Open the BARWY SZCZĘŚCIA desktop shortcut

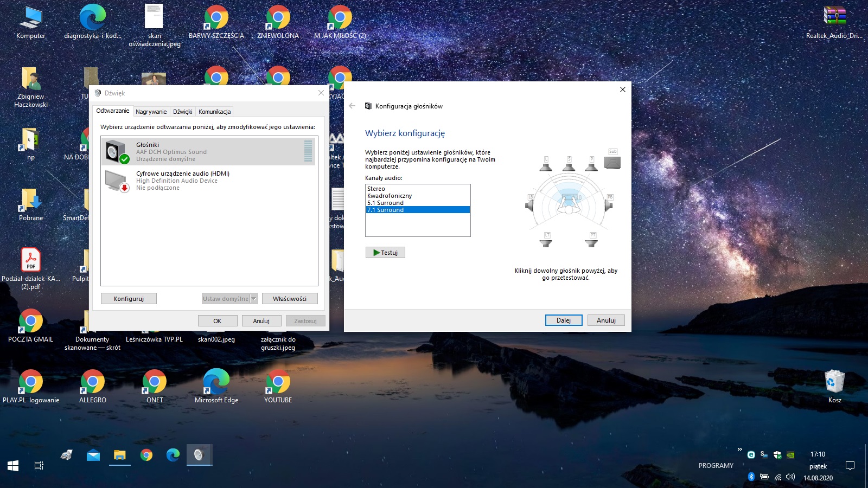pos(216,22)
